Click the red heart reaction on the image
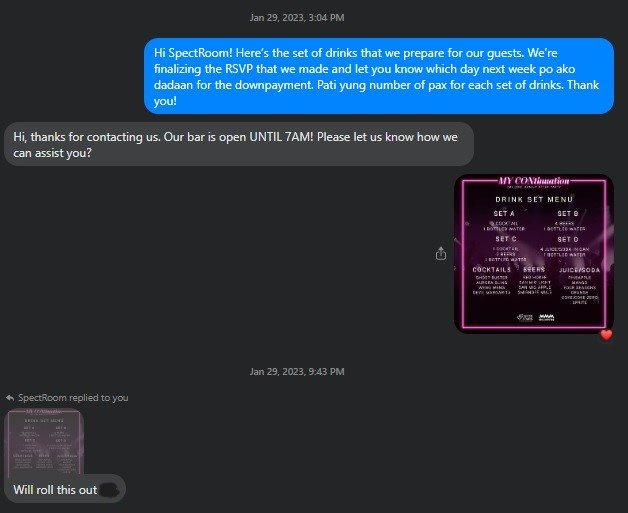The width and height of the screenshot is (628, 513). coord(606,335)
